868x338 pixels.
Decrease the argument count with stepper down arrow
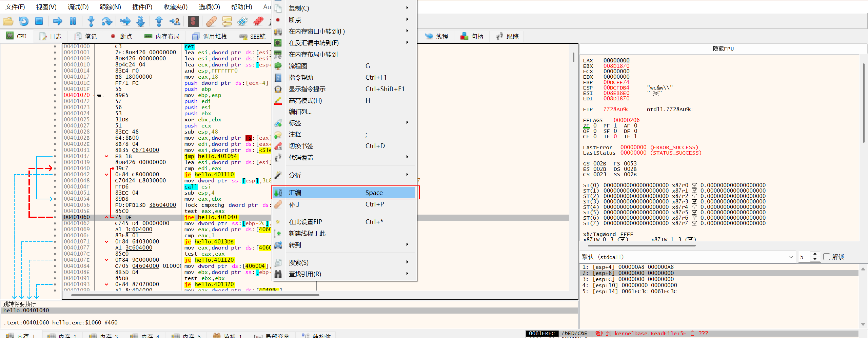pos(815,259)
